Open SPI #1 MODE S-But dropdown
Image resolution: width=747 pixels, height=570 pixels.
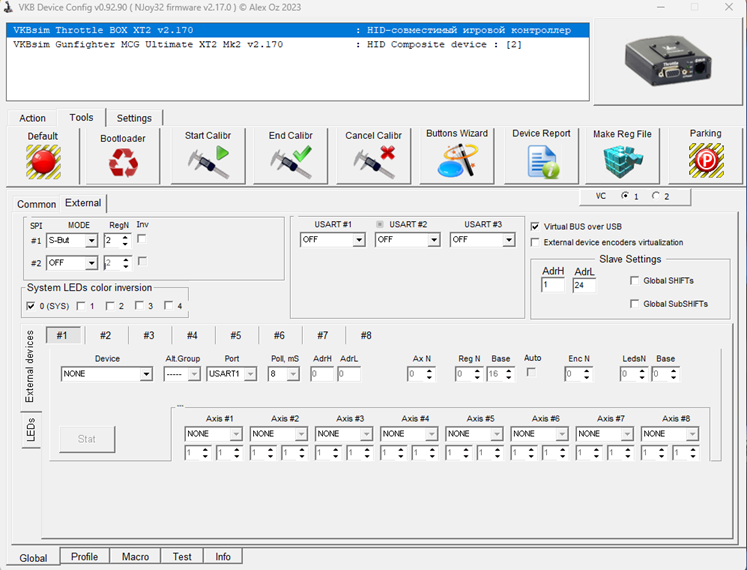(91, 241)
